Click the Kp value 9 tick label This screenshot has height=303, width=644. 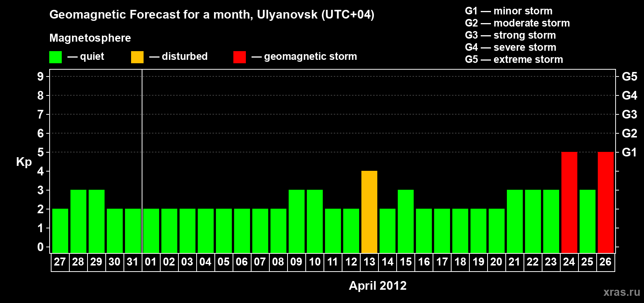[41, 77]
